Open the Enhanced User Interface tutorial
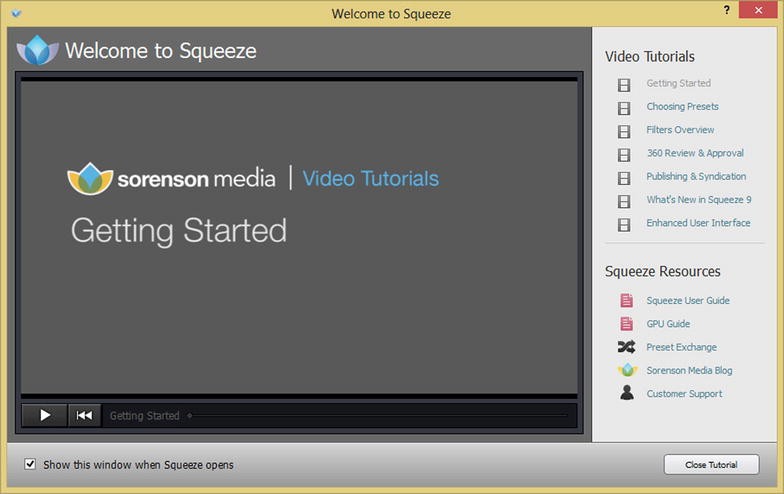Viewport: 784px width, 494px height. pyautogui.click(x=698, y=222)
